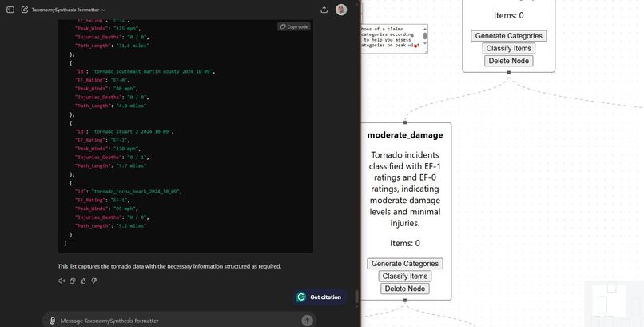Image resolution: width=644 pixels, height=327 pixels.
Task: Click Classify Items in the moderate_damage node
Action: [405, 276]
